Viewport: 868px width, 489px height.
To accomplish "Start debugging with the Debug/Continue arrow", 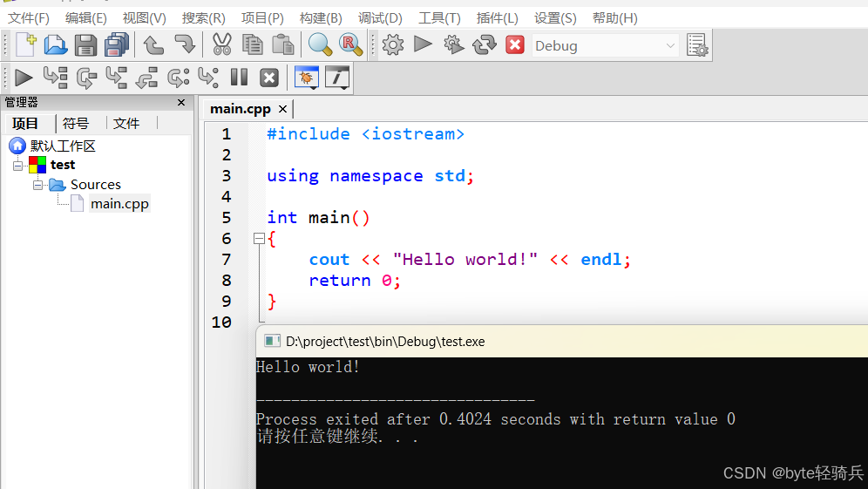I will [24, 78].
